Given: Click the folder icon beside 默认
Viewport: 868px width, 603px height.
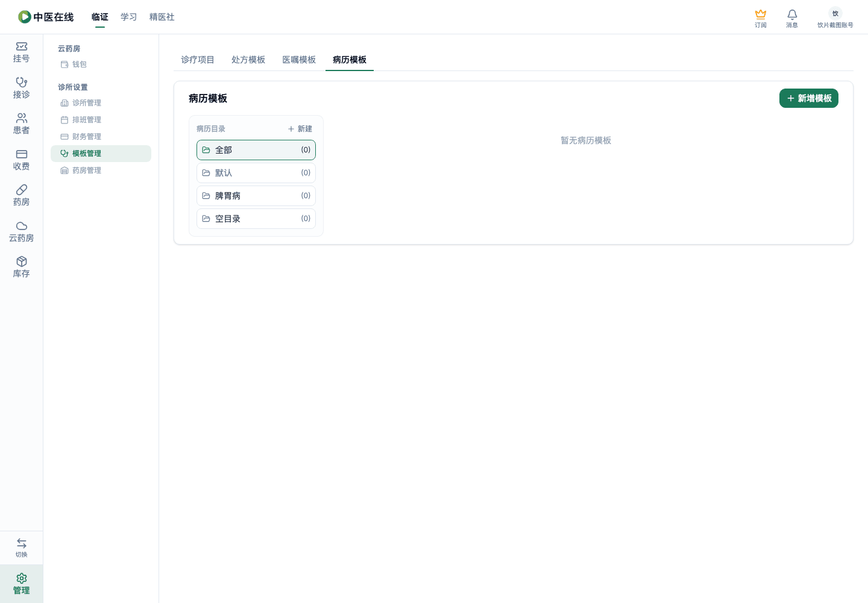Looking at the screenshot, I should tap(206, 173).
